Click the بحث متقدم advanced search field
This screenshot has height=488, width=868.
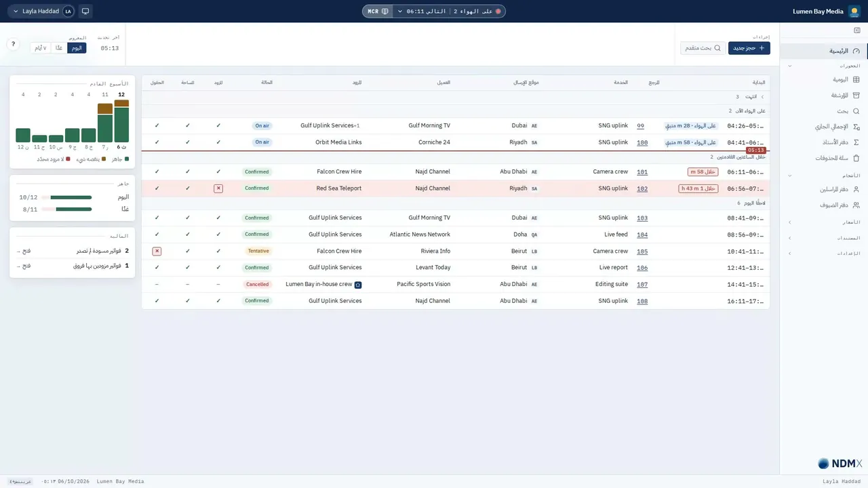[x=703, y=48]
